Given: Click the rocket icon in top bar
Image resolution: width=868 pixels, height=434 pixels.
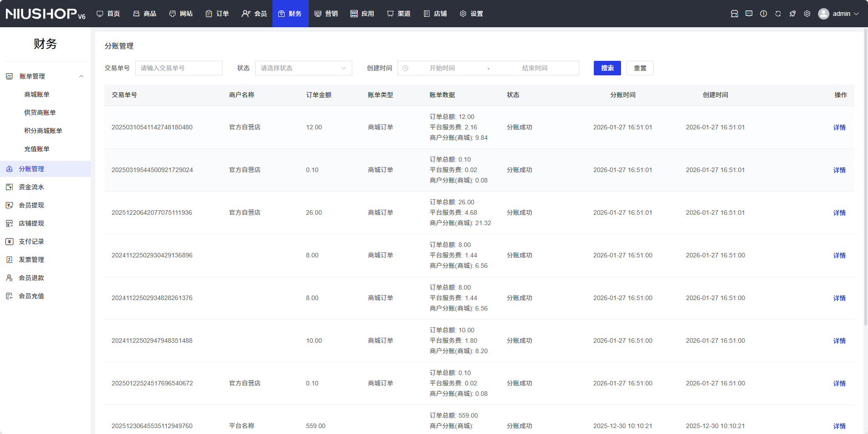Looking at the screenshot, I should point(792,14).
